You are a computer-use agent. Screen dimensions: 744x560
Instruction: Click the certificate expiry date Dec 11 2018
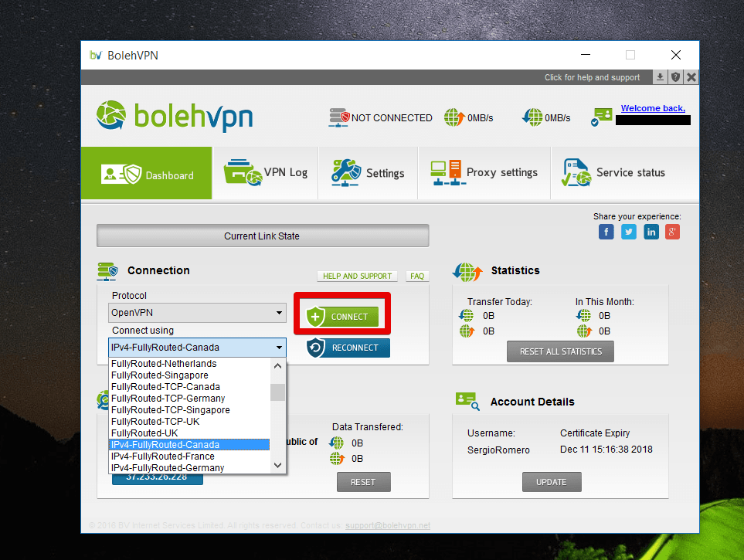(606, 450)
